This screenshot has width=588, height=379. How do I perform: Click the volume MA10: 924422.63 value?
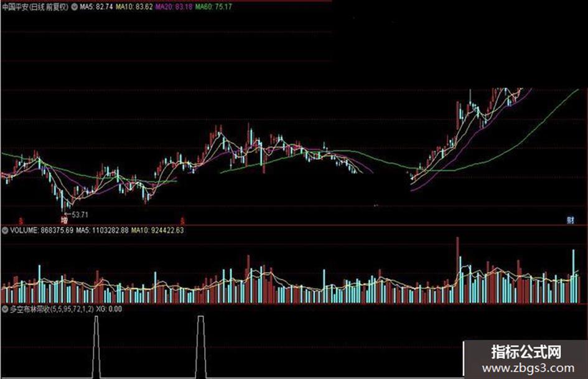157,230
